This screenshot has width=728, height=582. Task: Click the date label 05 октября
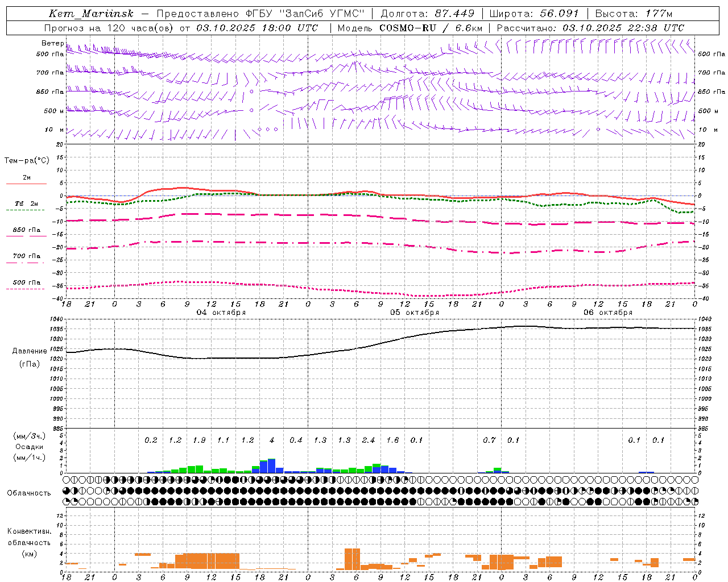click(415, 313)
